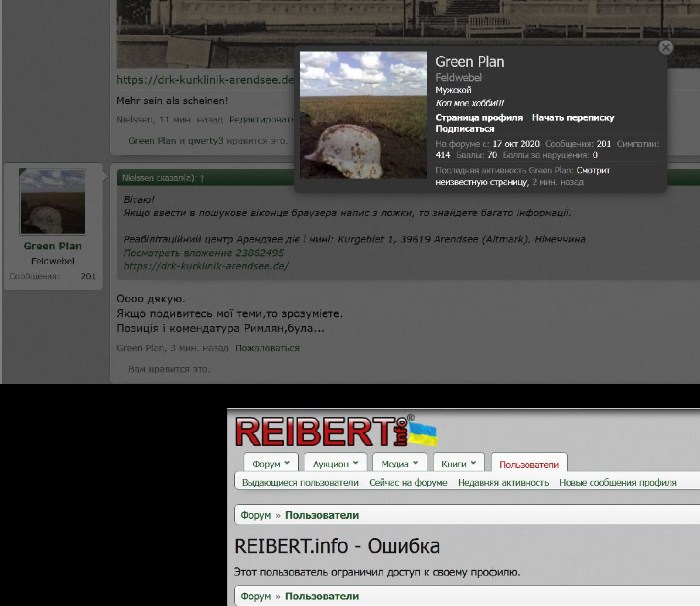Click Редактировать under the Nielssen post

[x=262, y=119]
